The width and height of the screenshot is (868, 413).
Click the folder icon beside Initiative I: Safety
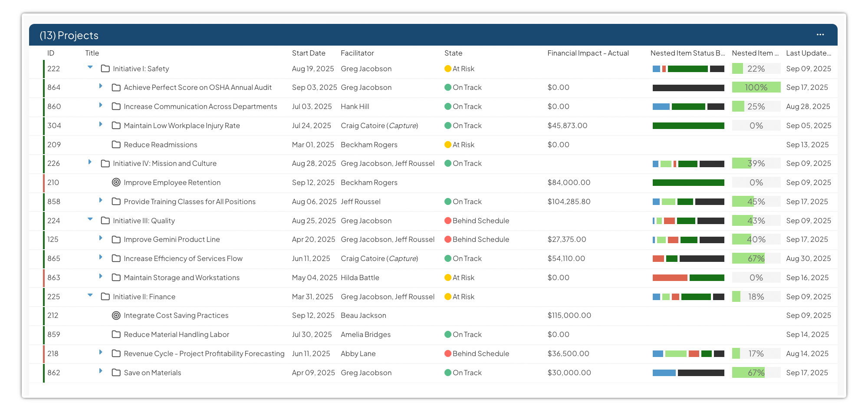pyautogui.click(x=105, y=69)
